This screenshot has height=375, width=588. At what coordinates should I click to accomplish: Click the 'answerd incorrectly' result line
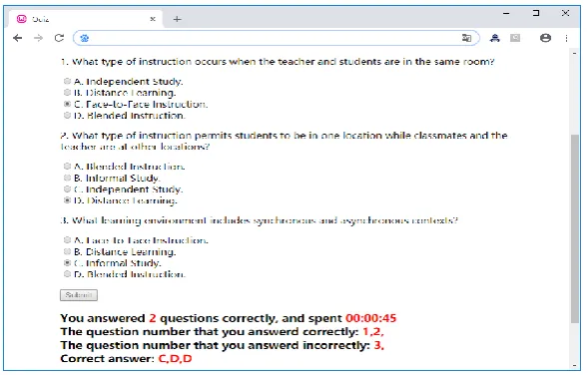pos(222,345)
